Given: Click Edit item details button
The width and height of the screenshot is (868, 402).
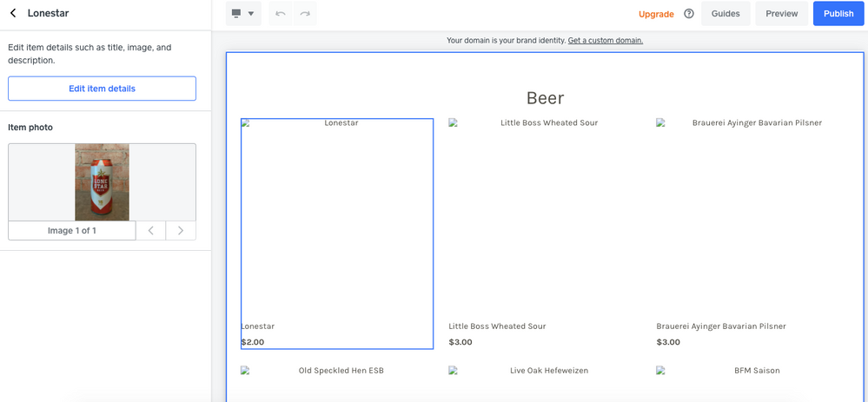Looking at the screenshot, I should [102, 89].
